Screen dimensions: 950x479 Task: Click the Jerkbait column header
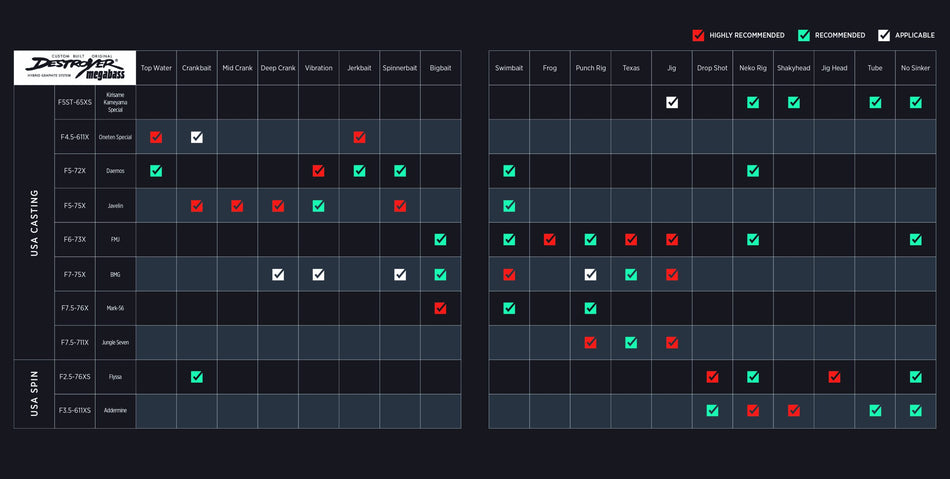pyautogui.click(x=359, y=68)
